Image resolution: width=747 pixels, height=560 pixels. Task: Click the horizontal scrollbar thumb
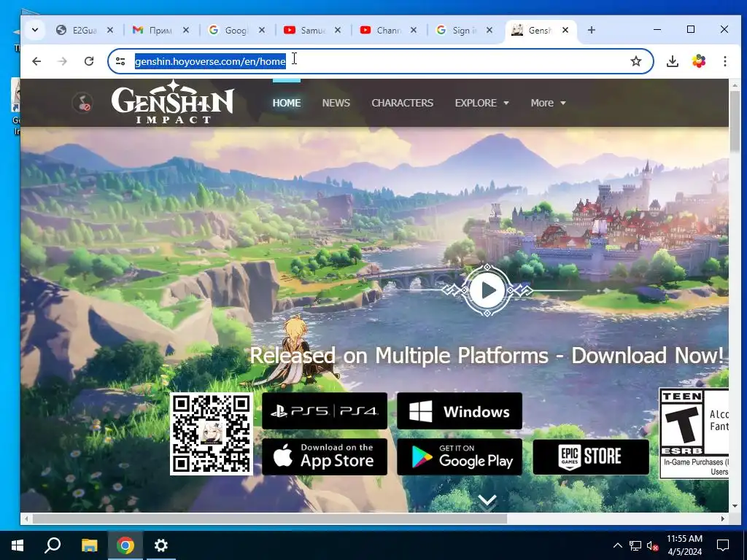(x=269, y=518)
